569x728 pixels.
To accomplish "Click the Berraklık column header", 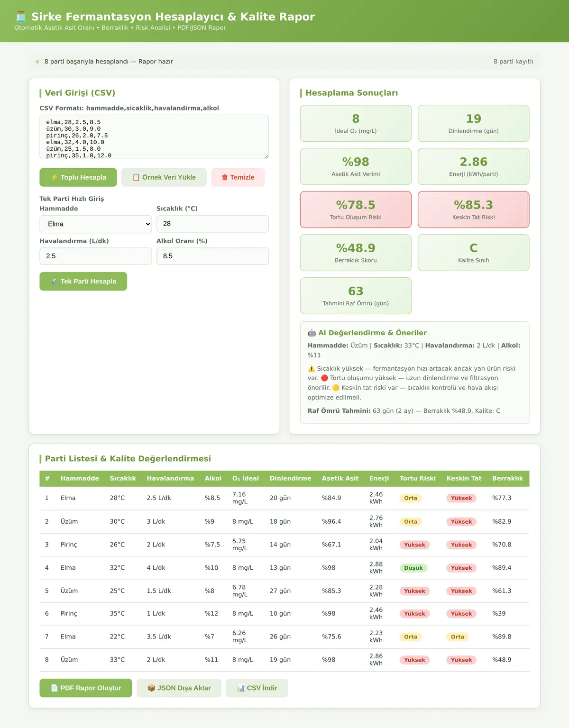I will point(507,478).
